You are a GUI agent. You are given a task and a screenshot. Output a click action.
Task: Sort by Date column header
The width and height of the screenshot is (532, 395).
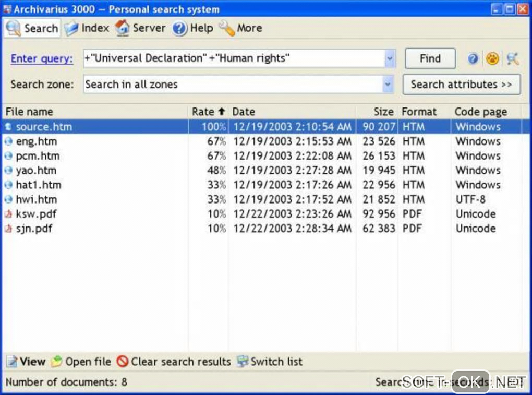tap(292, 112)
